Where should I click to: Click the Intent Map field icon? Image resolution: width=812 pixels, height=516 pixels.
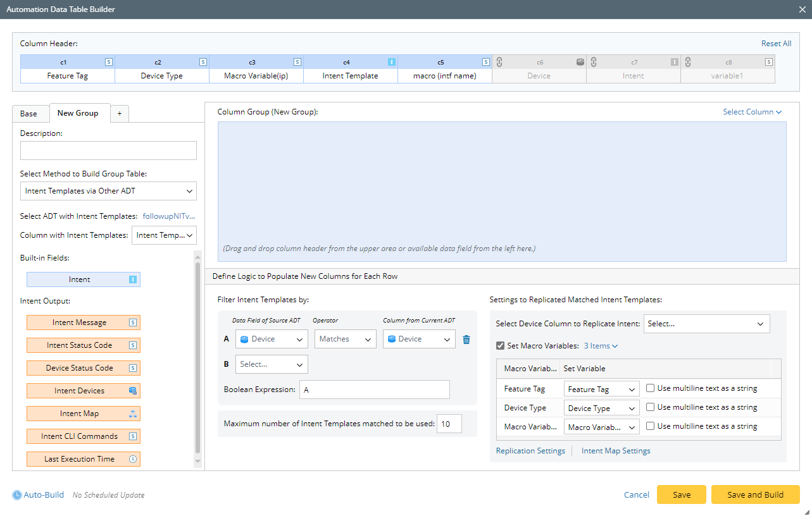[x=133, y=414]
